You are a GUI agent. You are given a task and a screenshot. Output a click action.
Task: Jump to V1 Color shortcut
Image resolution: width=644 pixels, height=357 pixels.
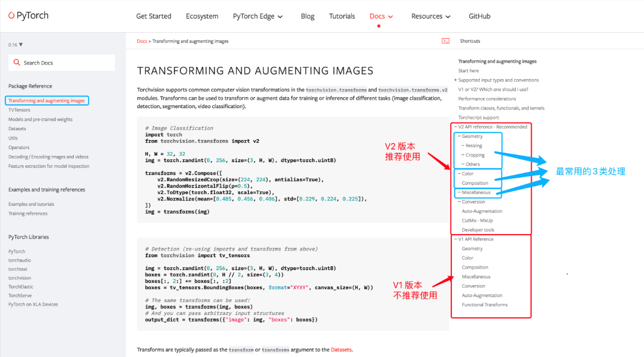pos(468,258)
